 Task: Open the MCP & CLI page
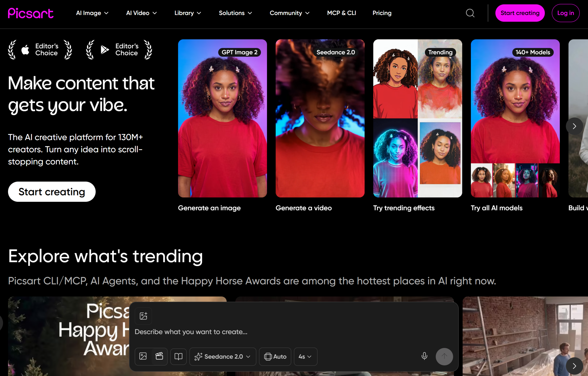pyautogui.click(x=341, y=13)
